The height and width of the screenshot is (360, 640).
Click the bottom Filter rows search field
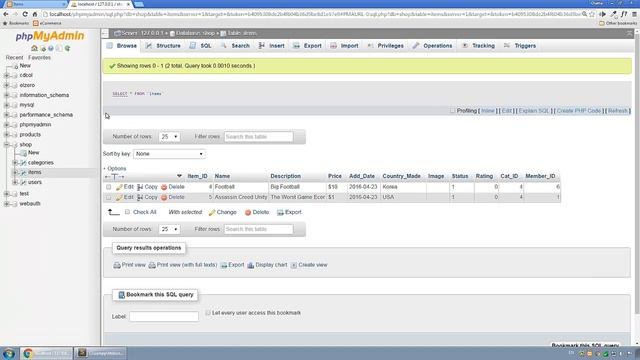click(259, 229)
